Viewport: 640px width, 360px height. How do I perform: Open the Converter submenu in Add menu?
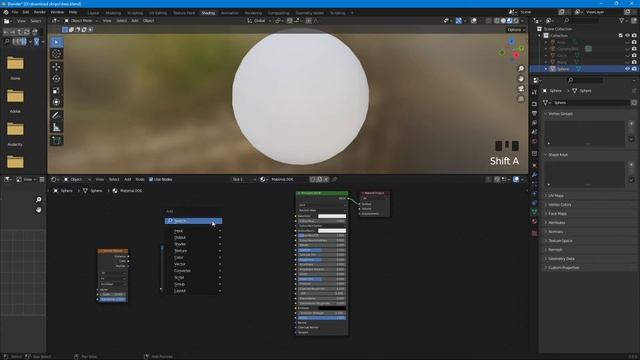[193, 271]
